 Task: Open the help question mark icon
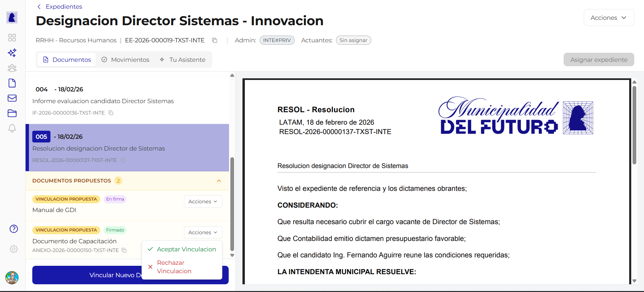click(x=14, y=229)
